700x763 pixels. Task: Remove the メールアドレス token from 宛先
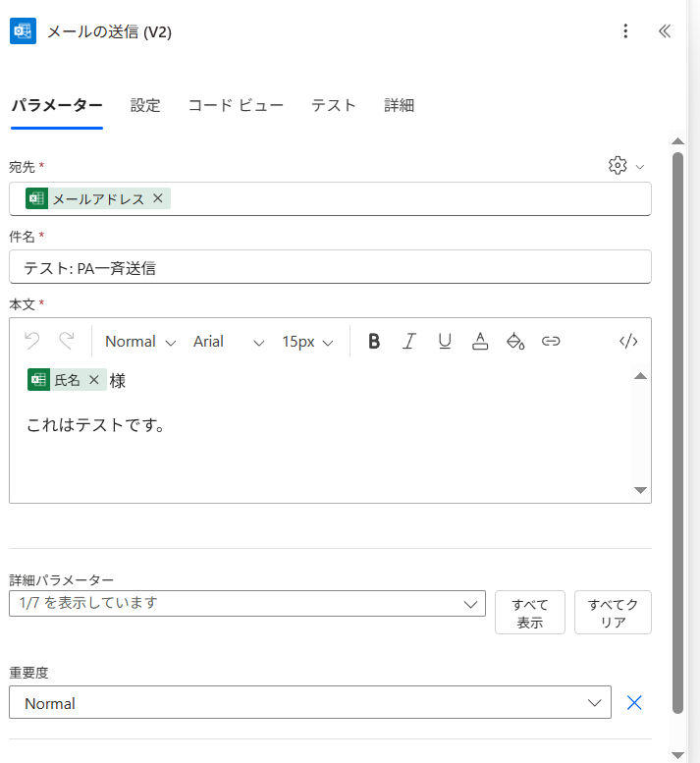point(158,198)
